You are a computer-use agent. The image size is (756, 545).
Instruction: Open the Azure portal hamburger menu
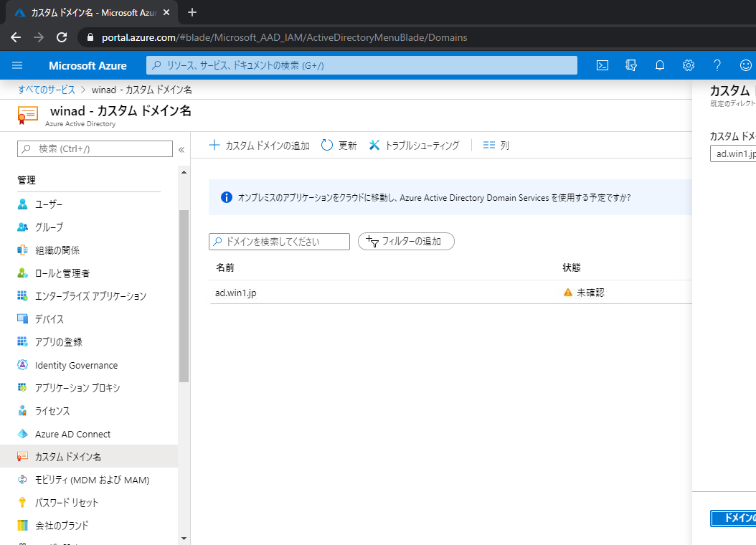point(17,65)
